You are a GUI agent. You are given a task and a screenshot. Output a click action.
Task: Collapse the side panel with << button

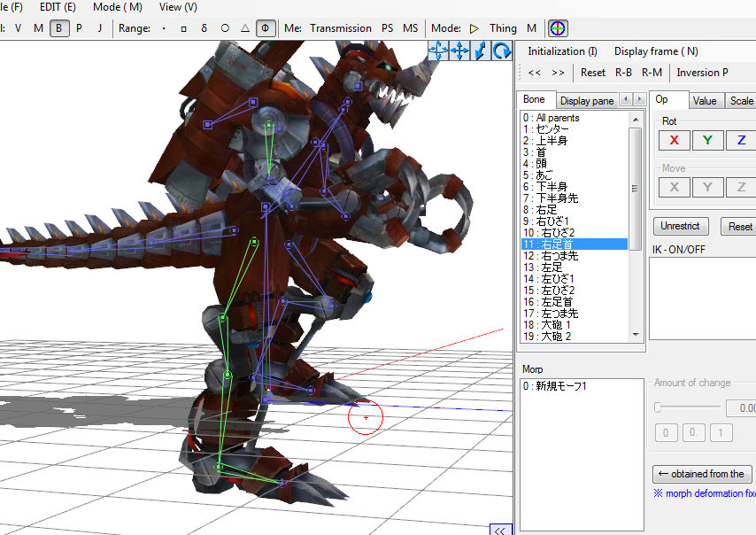pyautogui.click(x=500, y=530)
